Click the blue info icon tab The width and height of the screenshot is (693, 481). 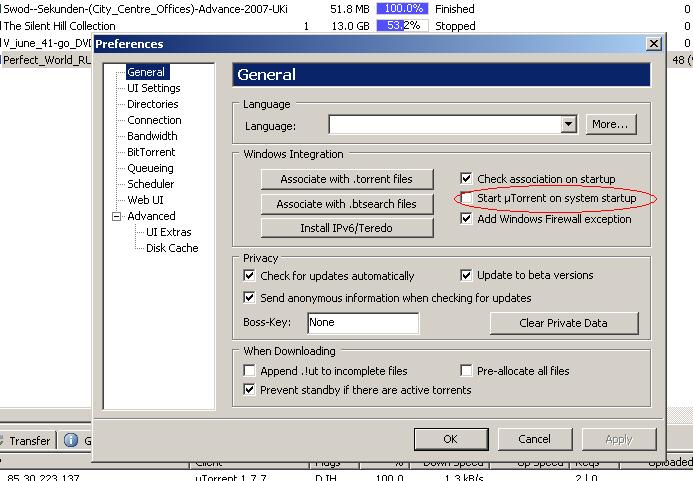pyautogui.click(x=71, y=440)
